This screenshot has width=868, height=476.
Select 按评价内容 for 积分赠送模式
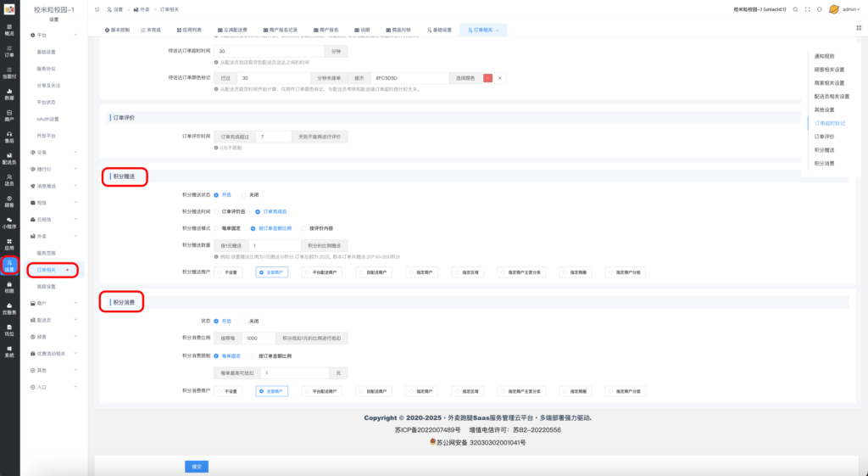[317, 228]
